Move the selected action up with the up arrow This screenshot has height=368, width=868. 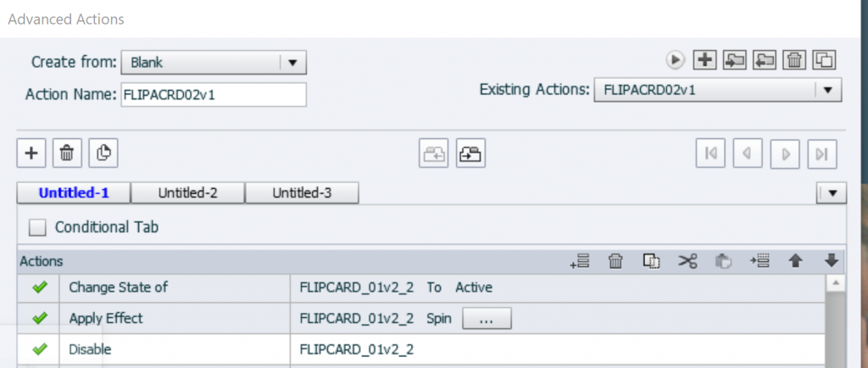tap(795, 262)
